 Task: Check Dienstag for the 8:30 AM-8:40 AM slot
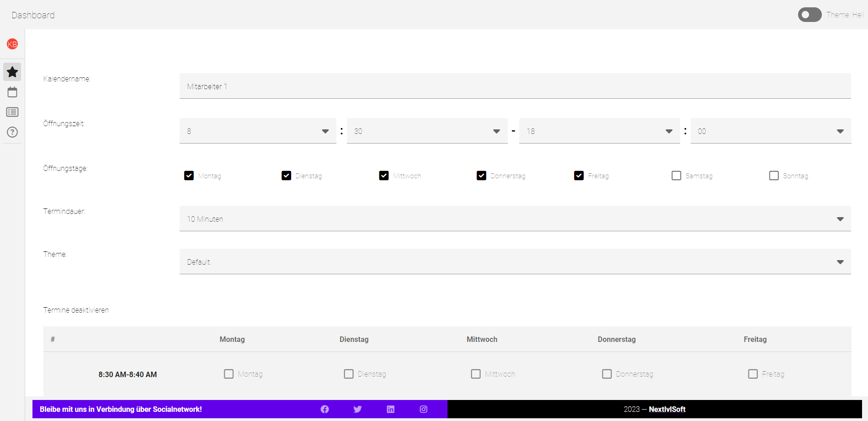tap(349, 374)
